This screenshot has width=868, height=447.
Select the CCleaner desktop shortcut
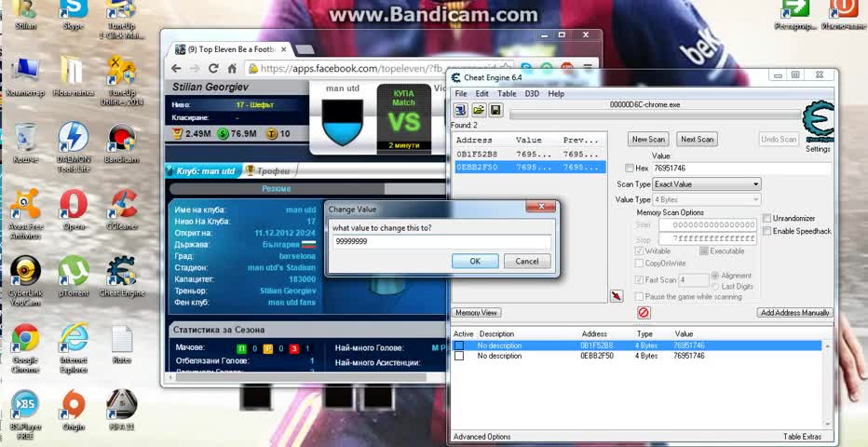tap(122, 210)
